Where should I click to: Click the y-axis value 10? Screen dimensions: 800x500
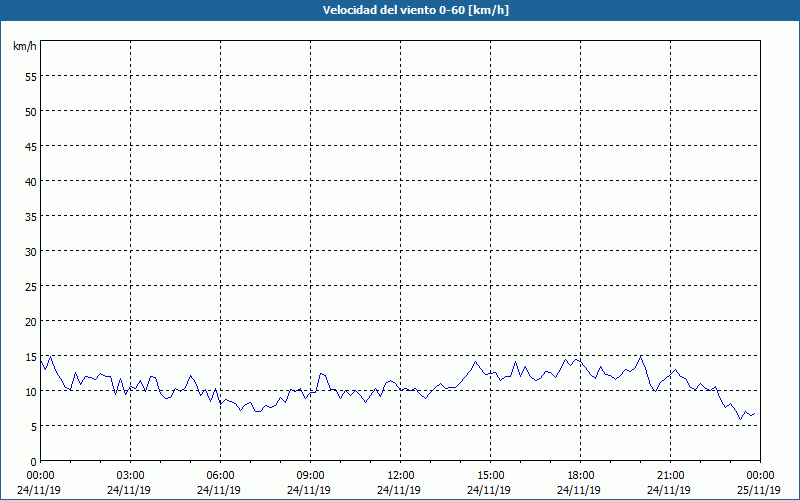pos(31,391)
